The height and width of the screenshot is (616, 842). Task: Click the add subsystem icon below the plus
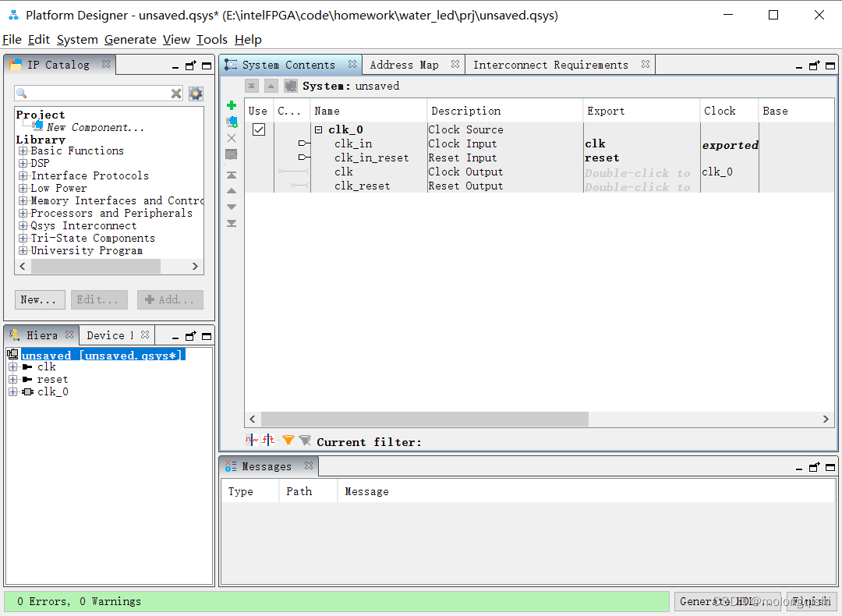coord(232,122)
